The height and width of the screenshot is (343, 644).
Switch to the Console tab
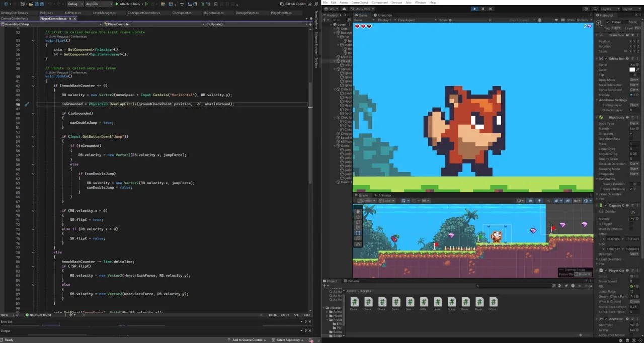[x=352, y=281]
